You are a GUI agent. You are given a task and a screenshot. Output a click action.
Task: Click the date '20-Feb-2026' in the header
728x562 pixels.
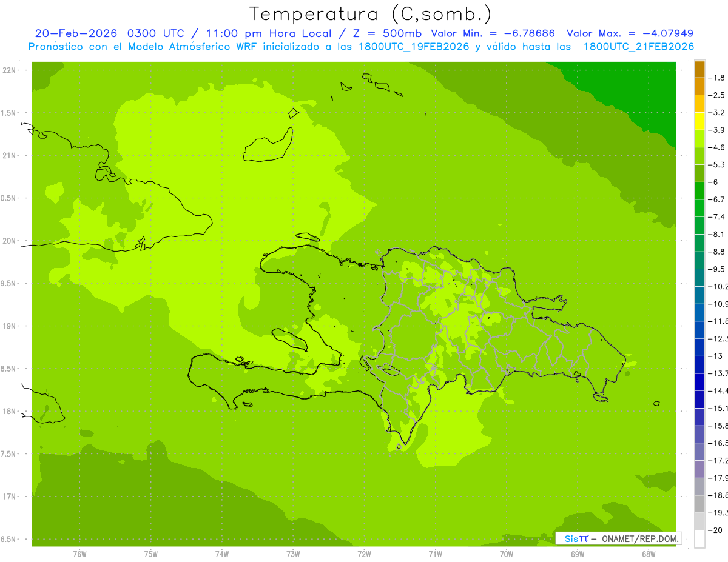coord(77,33)
